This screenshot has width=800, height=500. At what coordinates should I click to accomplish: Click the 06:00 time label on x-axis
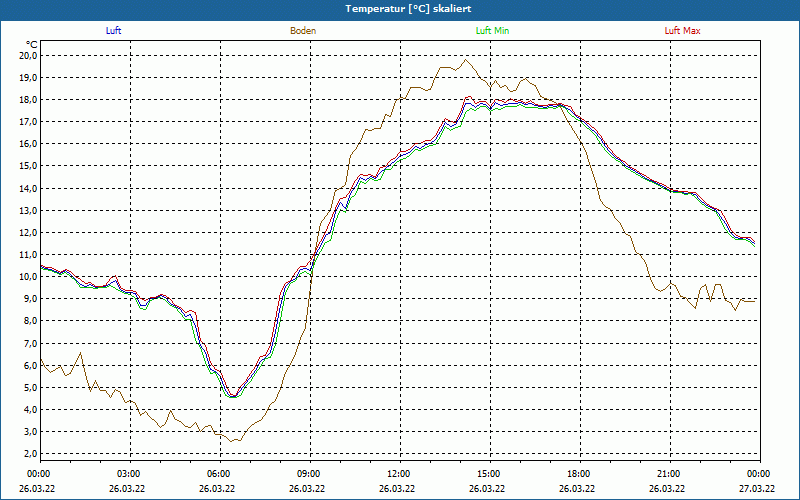coord(218,474)
